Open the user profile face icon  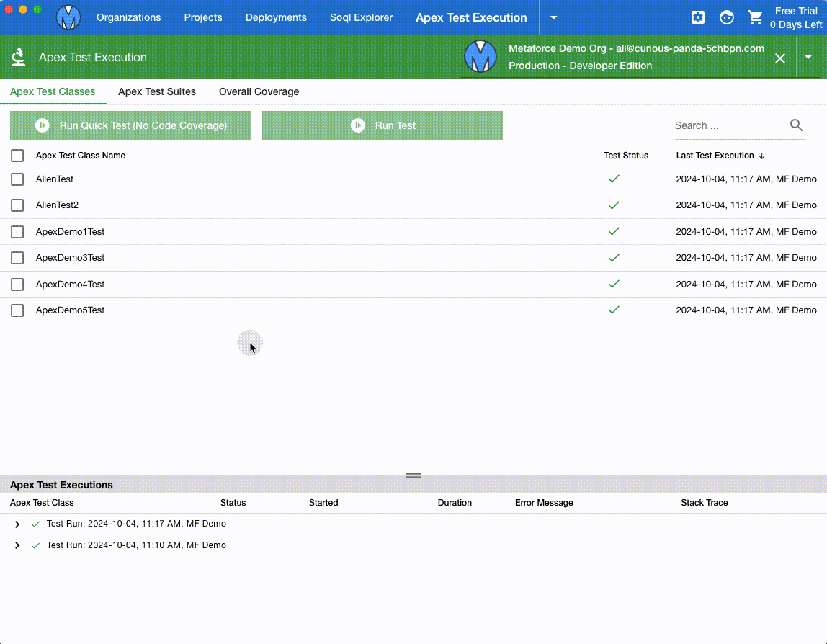tap(726, 17)
